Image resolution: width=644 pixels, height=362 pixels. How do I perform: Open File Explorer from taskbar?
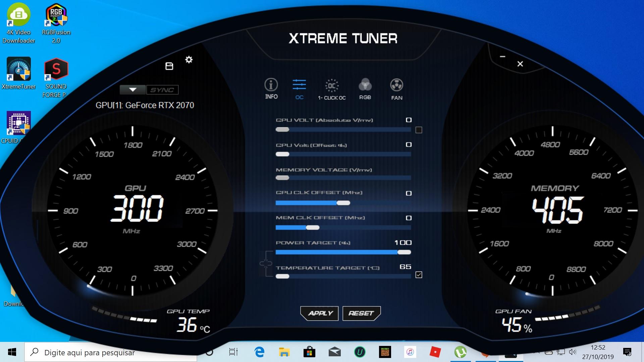click(x=284, y=352)
